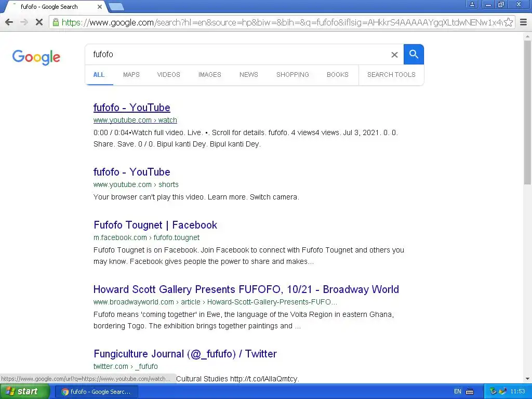Open fufofo - YouTube shorts result
The width and height of the screenshot is (532, 399).
[x=131, y=172]
